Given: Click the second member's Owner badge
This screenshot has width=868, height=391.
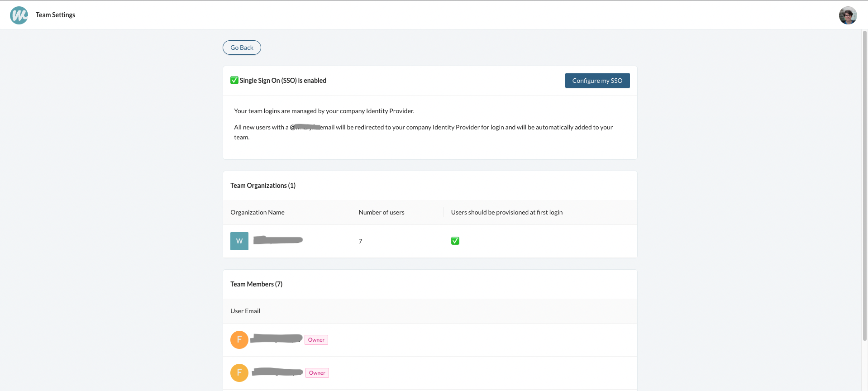Looking at the screenshot, I should pos(317,373).
